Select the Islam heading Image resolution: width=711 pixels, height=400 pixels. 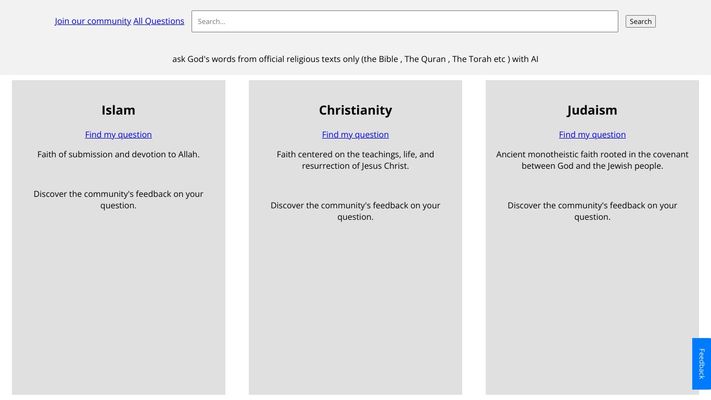point(118,110)
